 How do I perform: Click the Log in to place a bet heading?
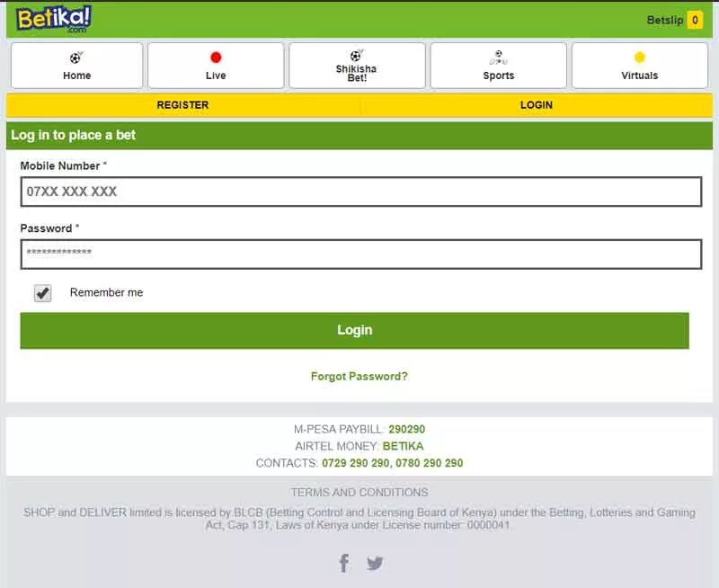74,135
